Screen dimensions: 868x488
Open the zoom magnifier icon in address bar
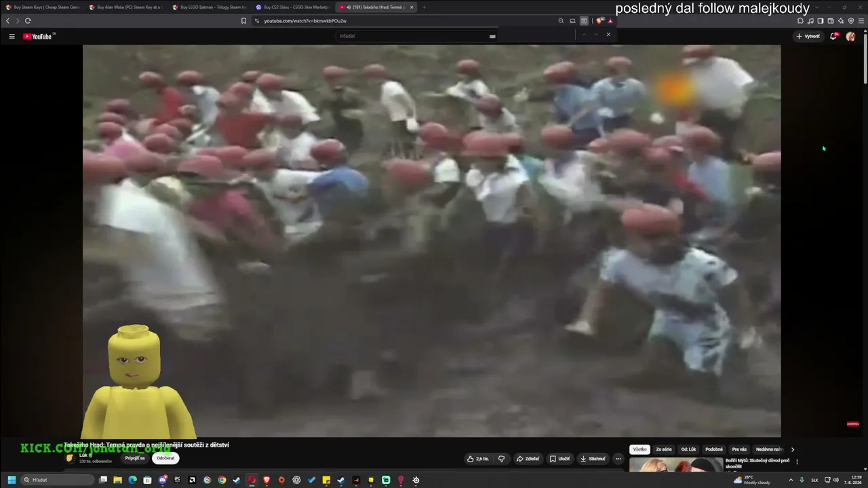point(561,21)
